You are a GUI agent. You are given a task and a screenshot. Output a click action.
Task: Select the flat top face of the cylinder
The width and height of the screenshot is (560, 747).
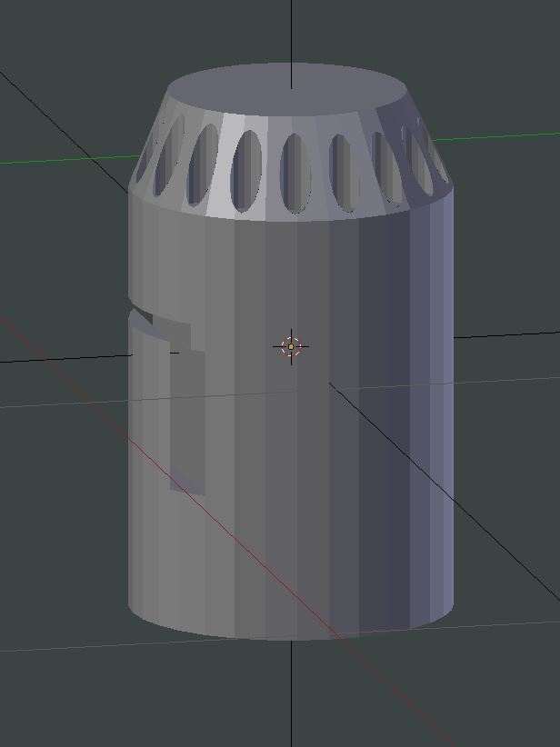click(x=287, y=89)
